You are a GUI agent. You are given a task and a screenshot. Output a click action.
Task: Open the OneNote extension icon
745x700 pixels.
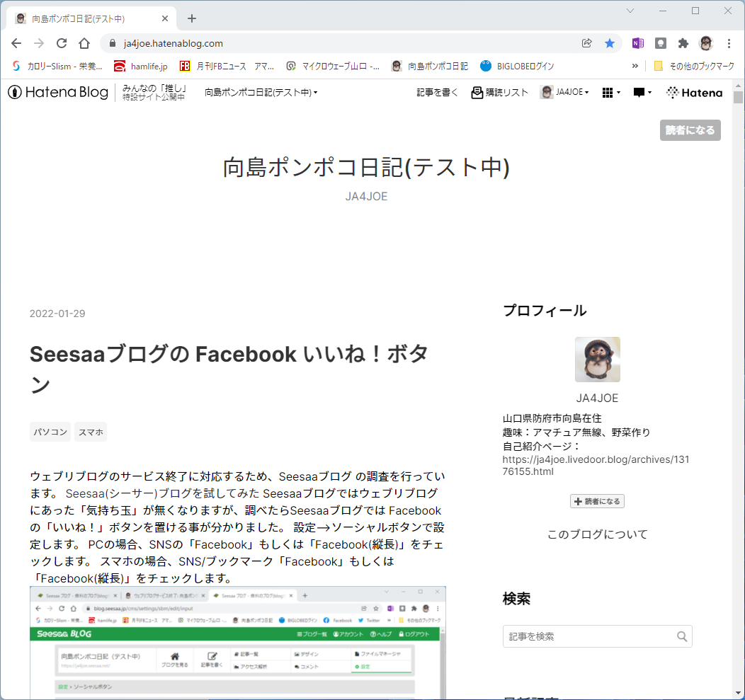click(637, 43)
